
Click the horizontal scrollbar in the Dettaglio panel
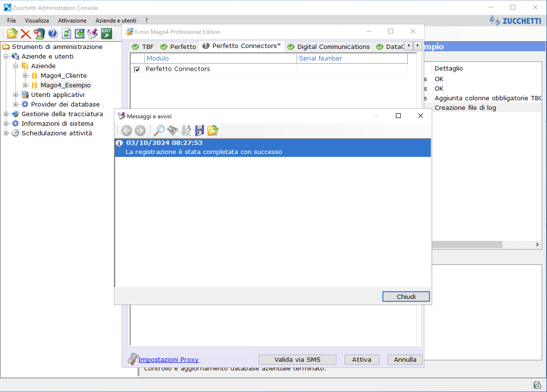point(467,244)
